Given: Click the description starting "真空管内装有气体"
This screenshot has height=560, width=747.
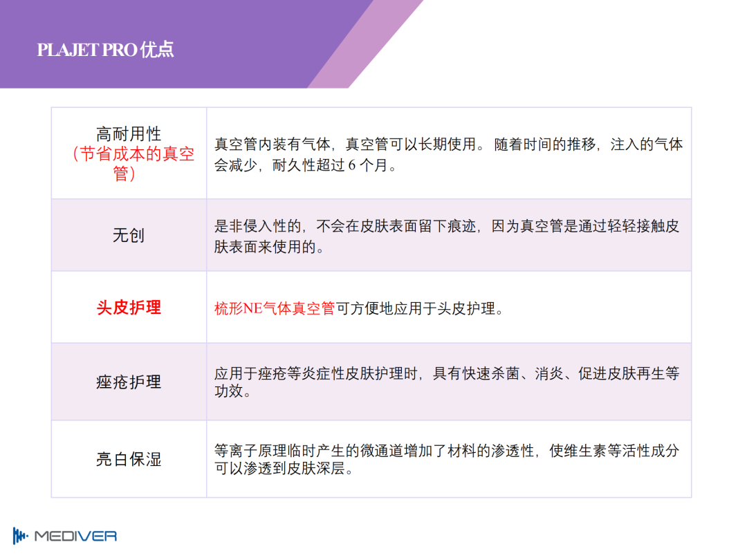Looking at the screenshot, I should [448, 154].
